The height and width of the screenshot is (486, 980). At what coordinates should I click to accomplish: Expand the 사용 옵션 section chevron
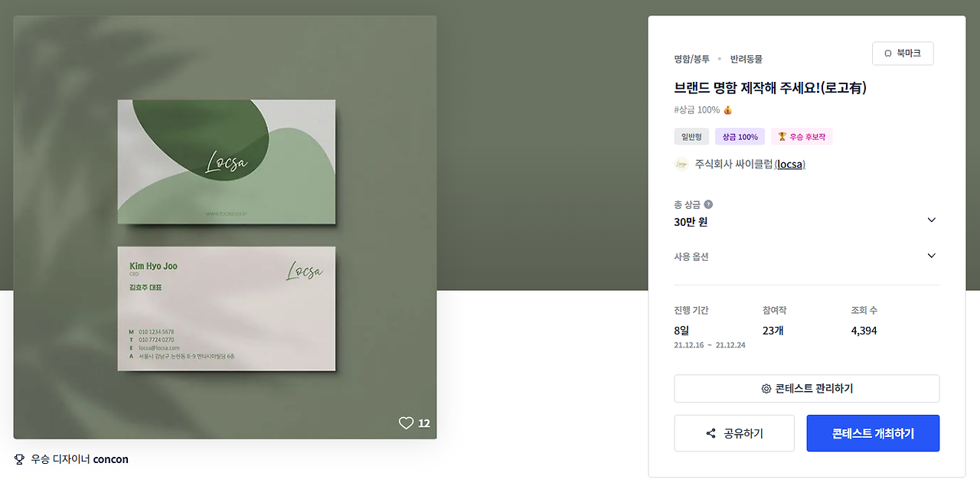(x=931, y=256)
